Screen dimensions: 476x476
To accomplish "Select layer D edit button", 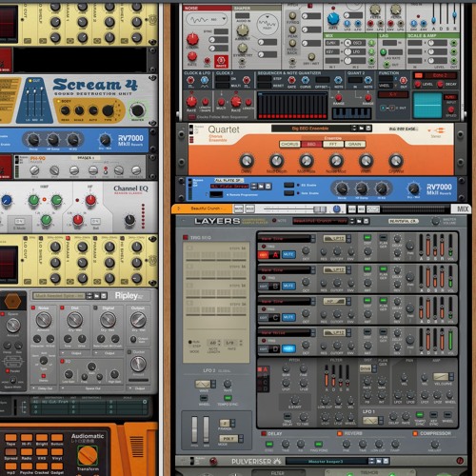I will (x=264, y=349).
